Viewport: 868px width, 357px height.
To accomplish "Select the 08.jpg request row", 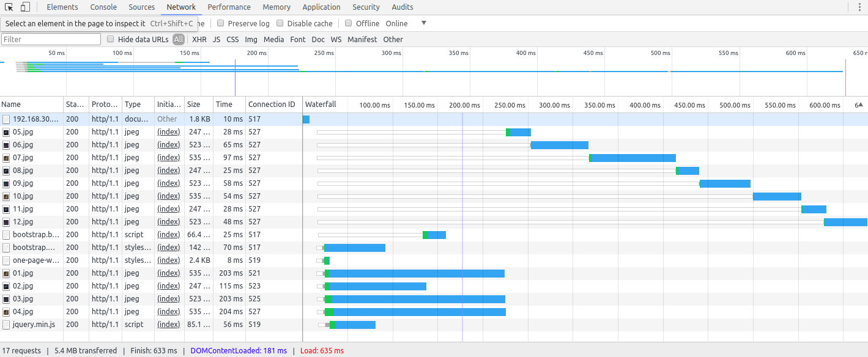I will click(x=434, y=171).
